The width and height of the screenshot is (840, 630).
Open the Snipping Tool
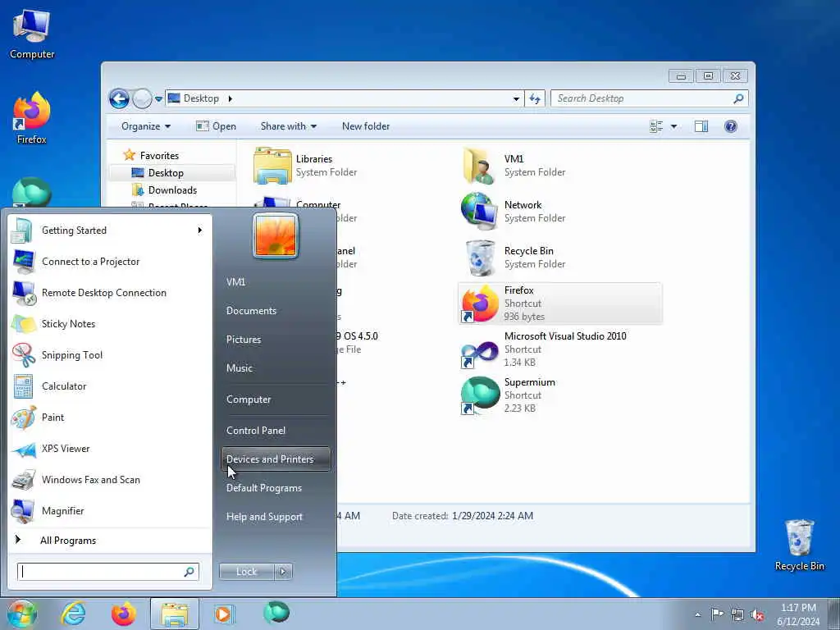tap(110, 354)
